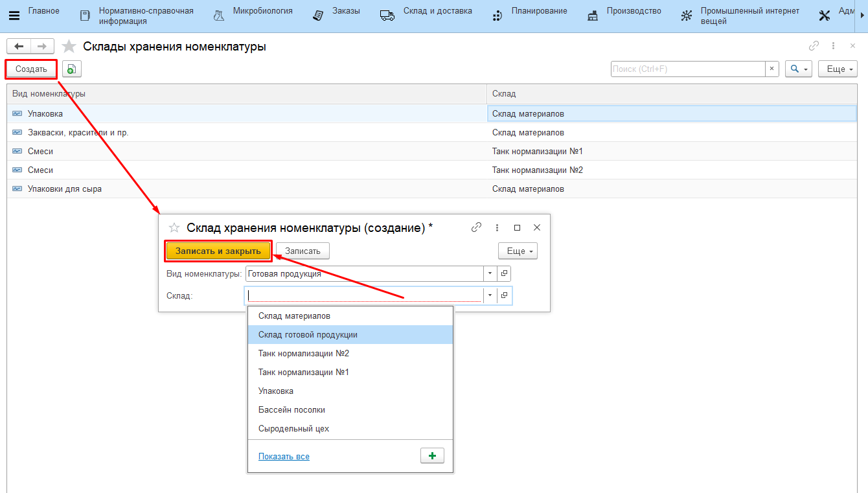Screen dimensions: 868x493
Task: Open the Склад field's open-form icon
Action: coord(504,295)
